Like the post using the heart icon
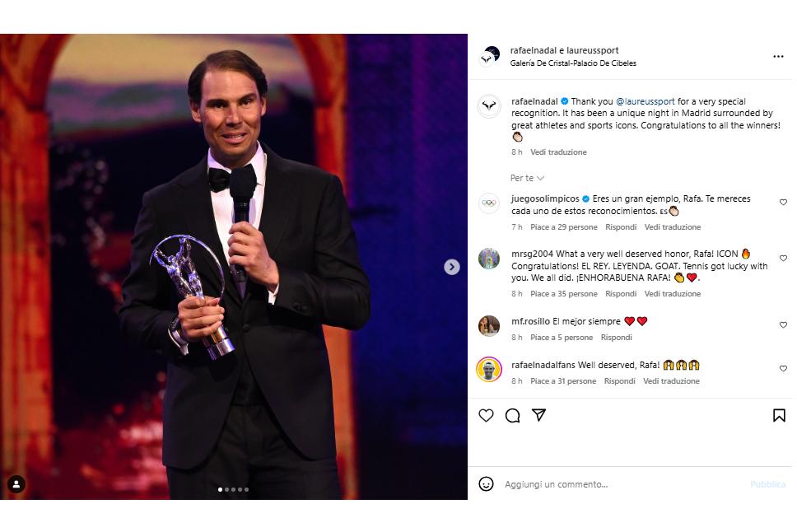This screenshot has width=797, height=532. [x=487, y=416]
